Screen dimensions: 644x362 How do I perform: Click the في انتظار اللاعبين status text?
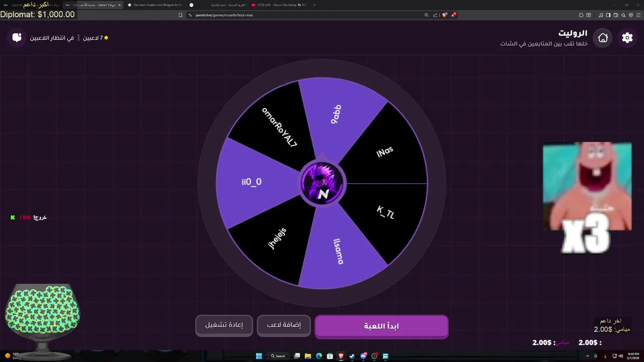52,38
